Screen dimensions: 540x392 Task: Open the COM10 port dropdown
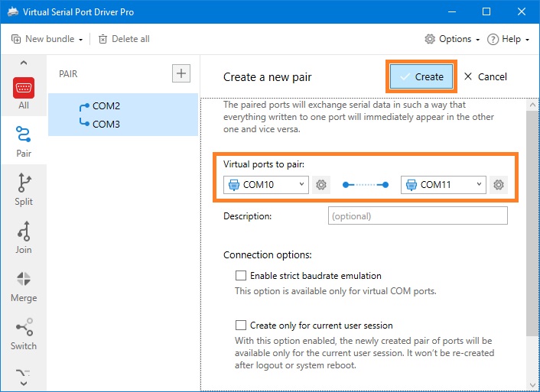coord(266,185)
